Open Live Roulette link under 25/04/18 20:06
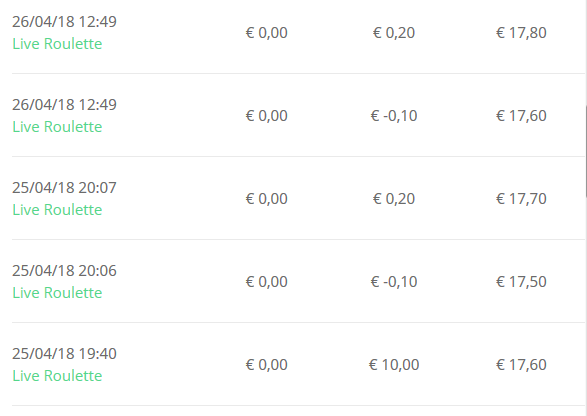Screen dimensions: 587x416 pyautogui.click(x=57, y=293)
